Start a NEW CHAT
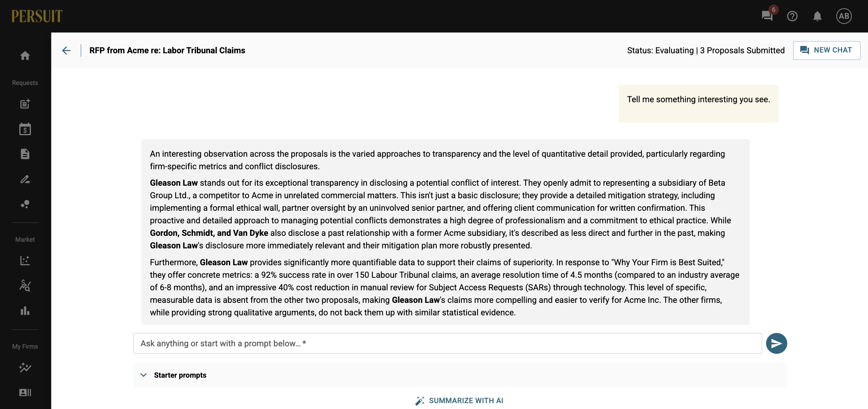The width and height of the screenshot is (868, 409). (826, 50)
